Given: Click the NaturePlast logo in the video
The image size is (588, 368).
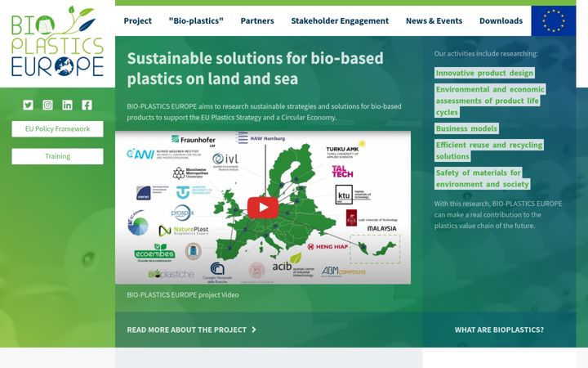Looking at the screenshot, I should point(184,230).
